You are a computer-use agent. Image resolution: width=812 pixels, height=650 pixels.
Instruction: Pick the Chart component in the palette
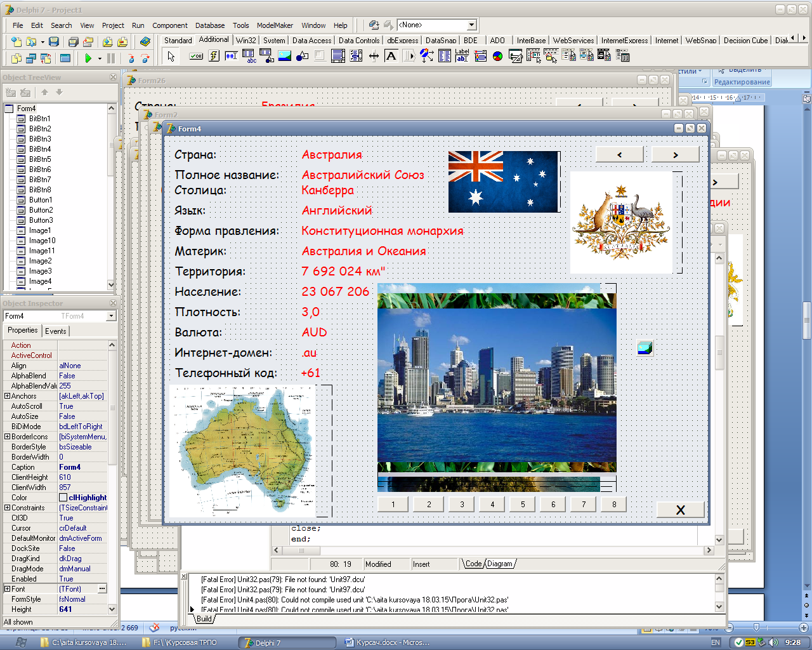[x=498, y=56]
